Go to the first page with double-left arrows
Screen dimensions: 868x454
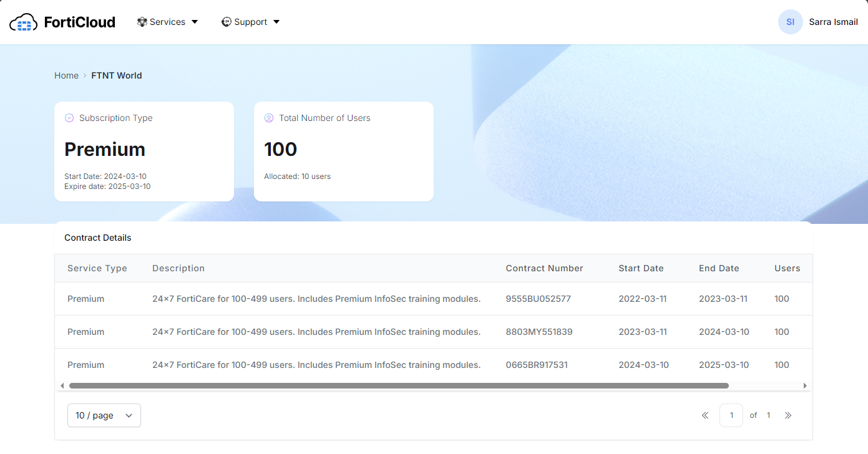(705, 415)
